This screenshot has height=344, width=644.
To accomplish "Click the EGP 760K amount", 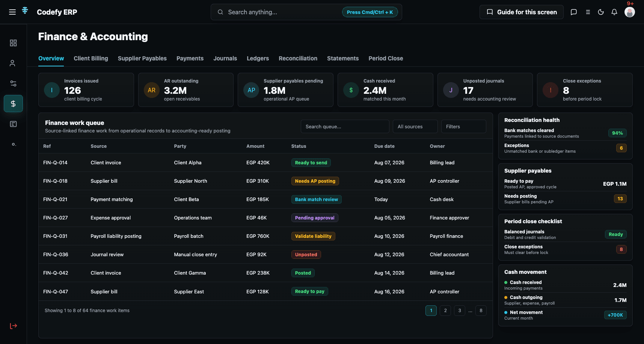I will coord(258,236).
